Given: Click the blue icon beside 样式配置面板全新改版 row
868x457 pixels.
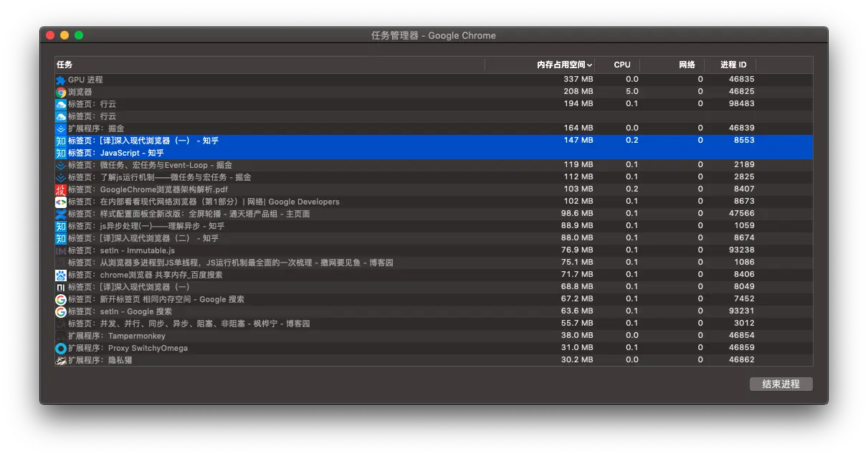Looking at the screenshot, I should tap(61, 214).
